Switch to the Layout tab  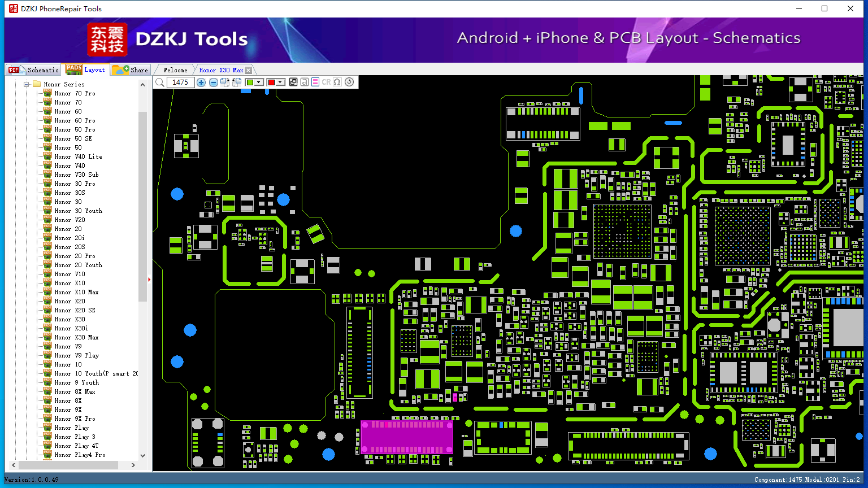coord(86,69)
